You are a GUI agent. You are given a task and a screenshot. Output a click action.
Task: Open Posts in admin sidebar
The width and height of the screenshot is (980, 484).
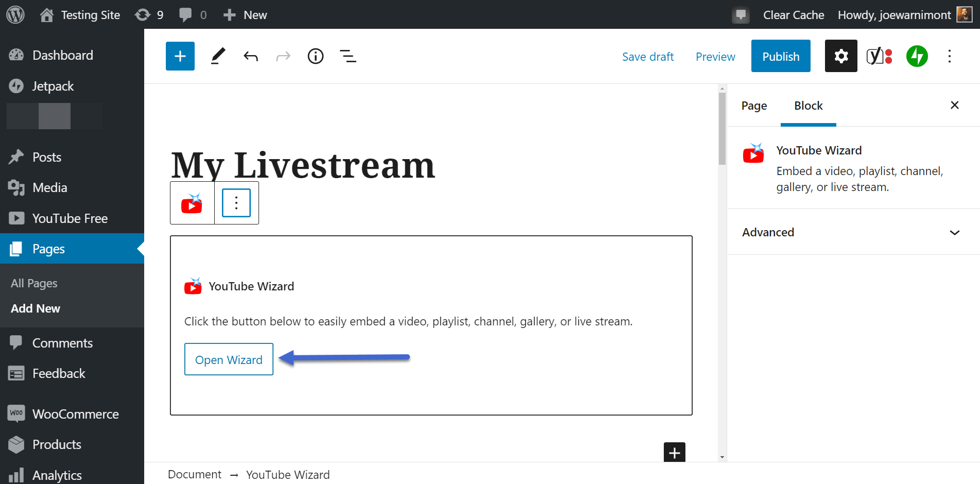coord(72,157)
